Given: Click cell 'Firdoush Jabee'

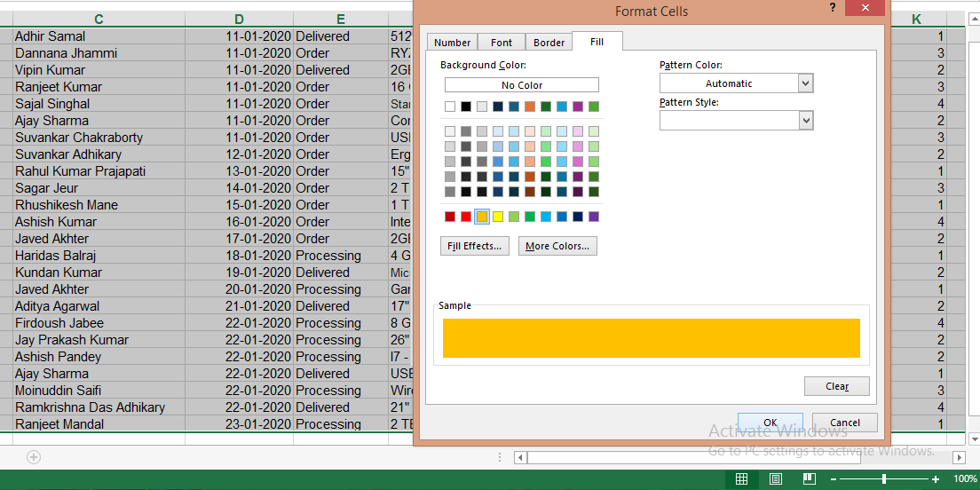Looking at the screenshot, I should pyautogui.click(x=99, y=323).
